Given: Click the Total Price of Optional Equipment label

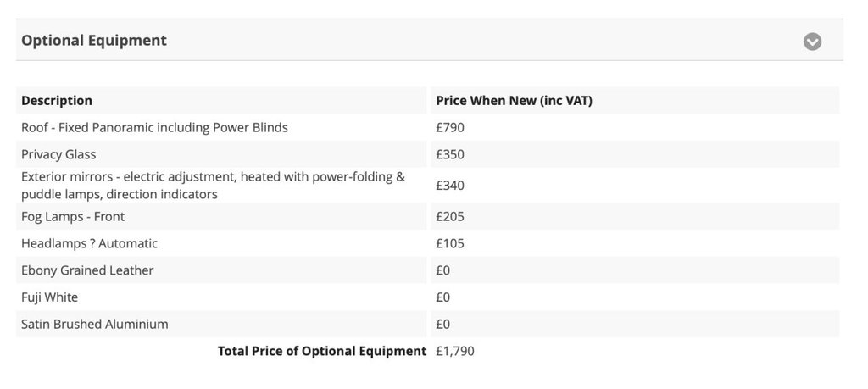Looking at the screenshot, I should [x=321, y=351].
